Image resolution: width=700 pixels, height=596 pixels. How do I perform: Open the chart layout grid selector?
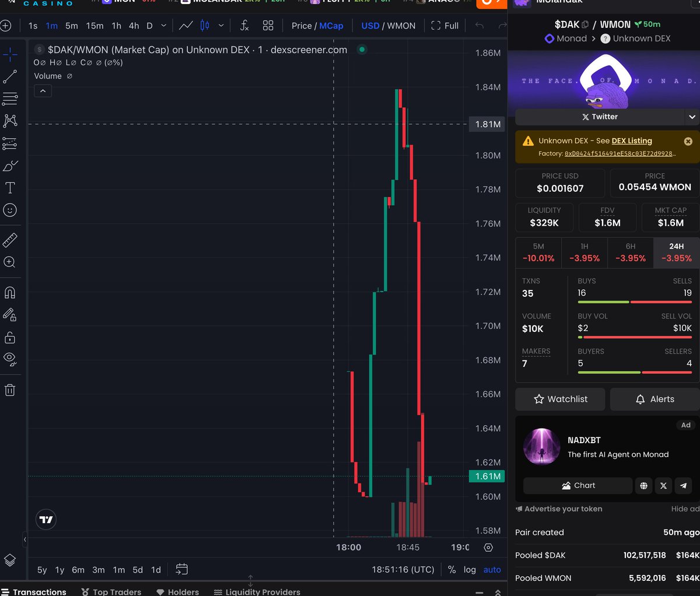(x=268, y=26)
